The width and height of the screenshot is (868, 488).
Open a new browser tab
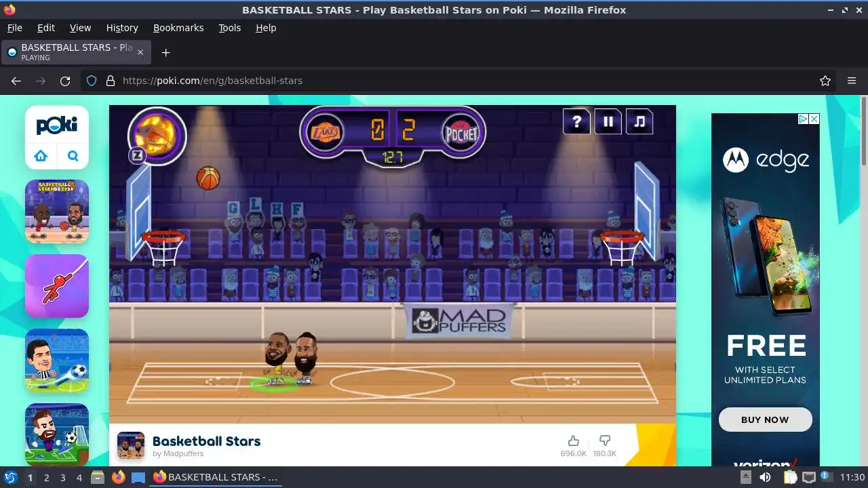point(165,52)
